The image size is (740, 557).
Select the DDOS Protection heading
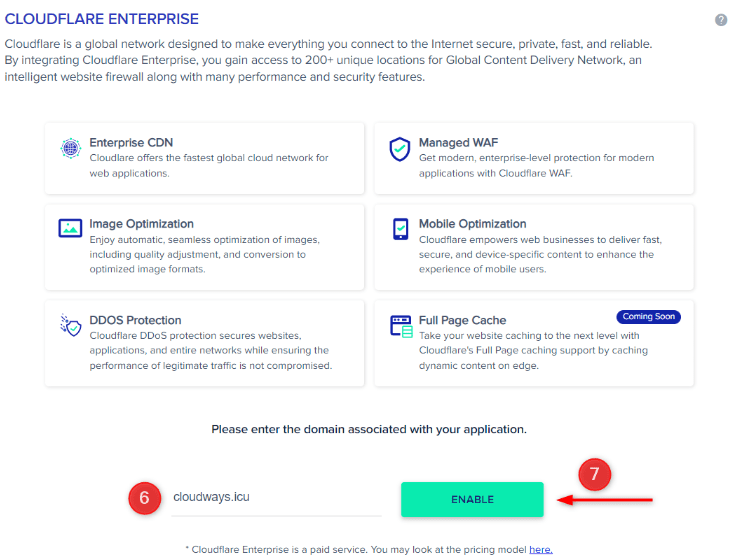[x=135, y=320]
